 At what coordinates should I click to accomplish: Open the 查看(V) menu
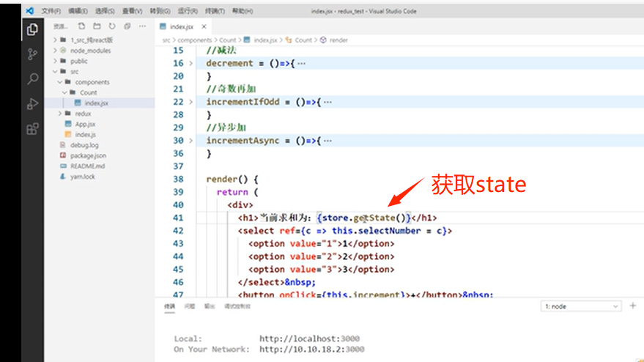pos(132,11)
